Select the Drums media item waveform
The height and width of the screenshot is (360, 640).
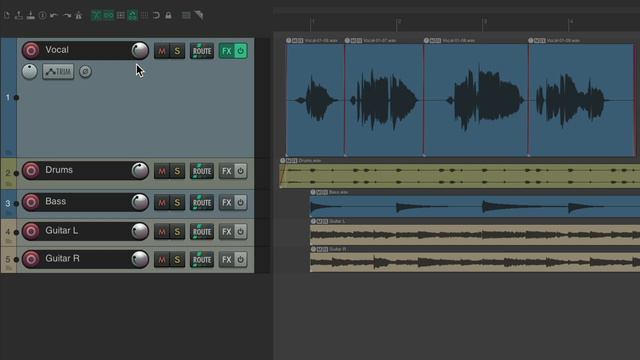click(x=460, y=176)
